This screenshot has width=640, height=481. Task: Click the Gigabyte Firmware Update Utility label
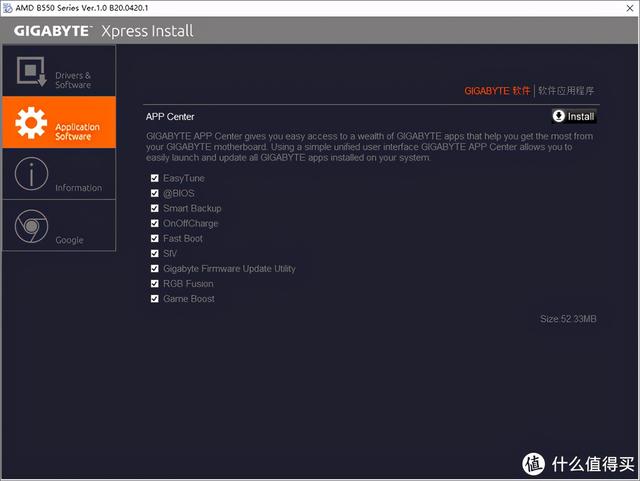coord(229,269)
